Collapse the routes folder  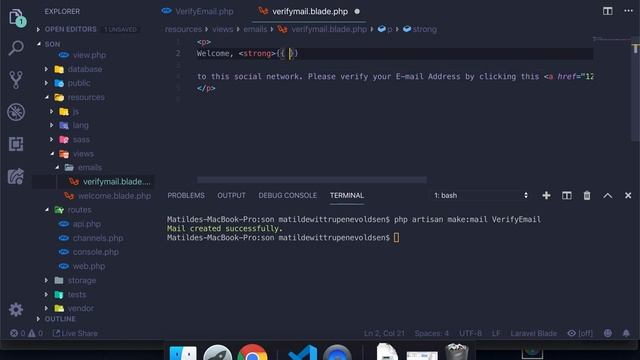[x=47, y=210]
